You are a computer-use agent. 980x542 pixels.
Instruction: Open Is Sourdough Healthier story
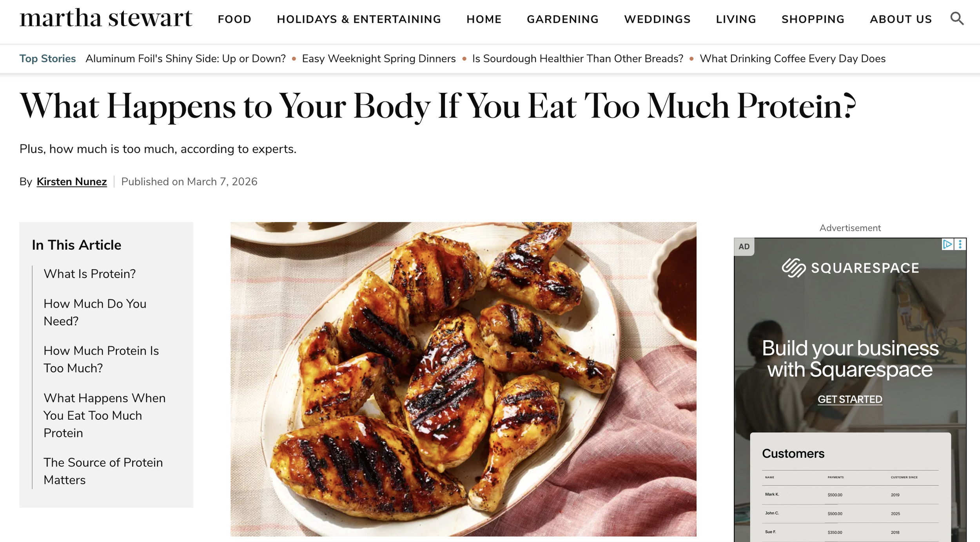(577, 59)
